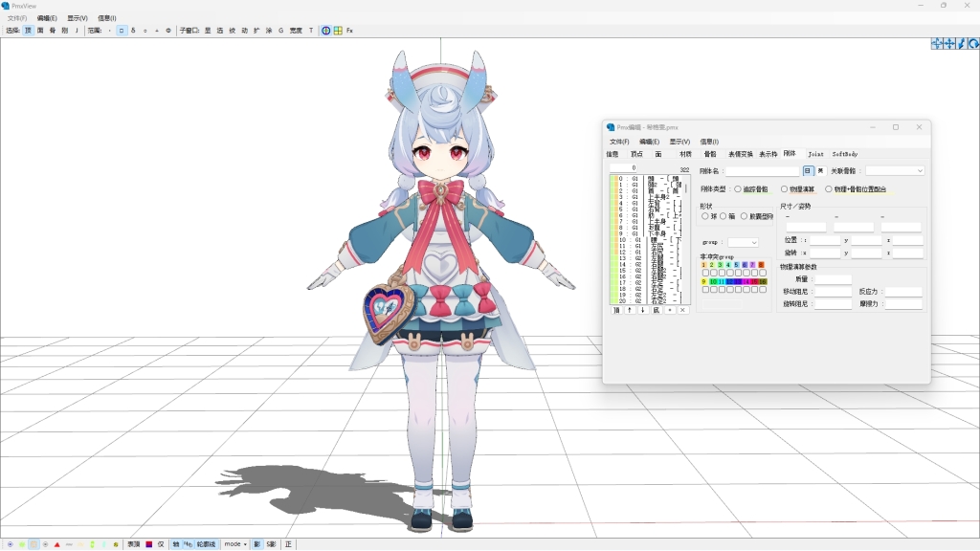The image size is (980, 551).
Task: Select the 物理演算 rigid body type radio
Action: tap(785, 189)
